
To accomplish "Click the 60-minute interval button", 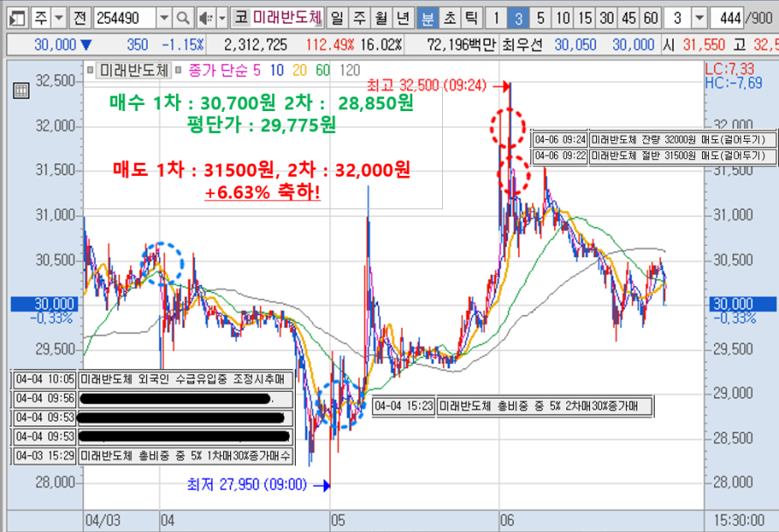I will pyautogui.click(x=650, y=17).
